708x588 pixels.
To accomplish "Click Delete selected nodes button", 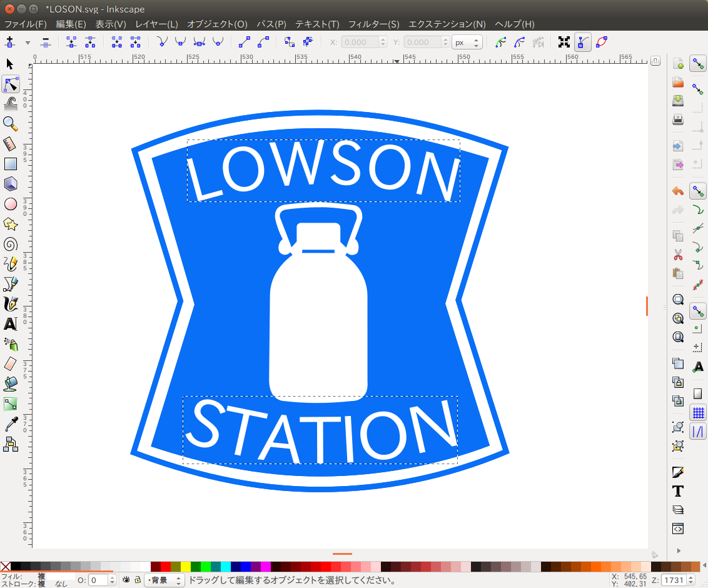I will tap(45, 43).
